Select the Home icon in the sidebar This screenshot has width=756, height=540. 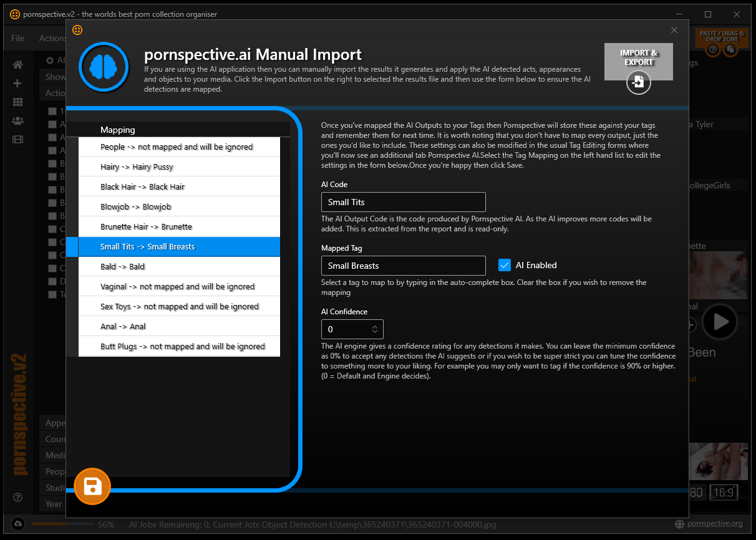(x=17, y=64)
